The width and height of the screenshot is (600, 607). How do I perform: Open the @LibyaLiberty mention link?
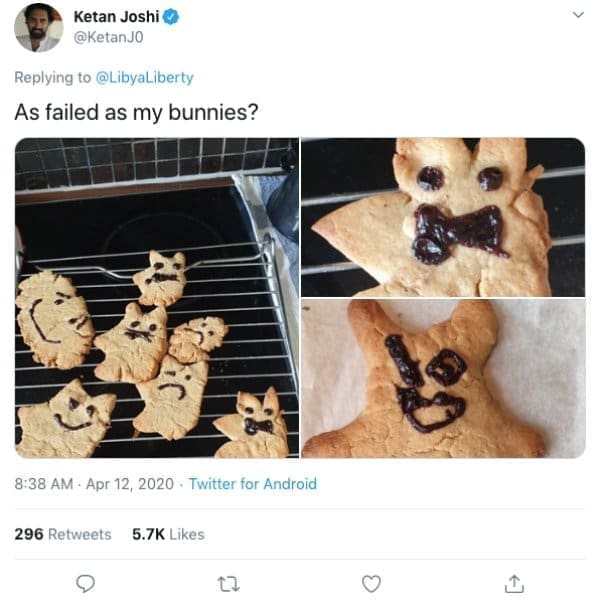click(x=143, y=77)
